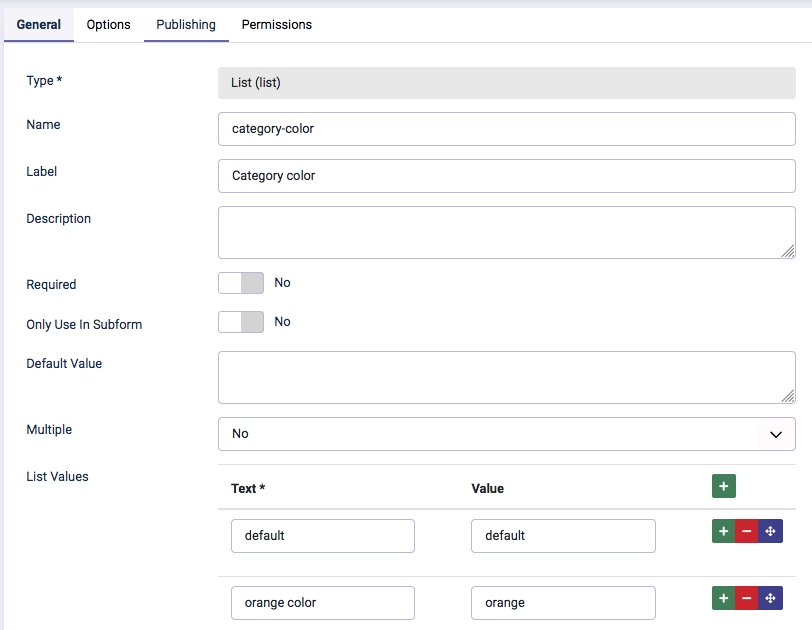Image resolution: width=812 pixels, height=630 pixels.
Task: Click the green add button in List Values header
Action: (x=724, y=486)
